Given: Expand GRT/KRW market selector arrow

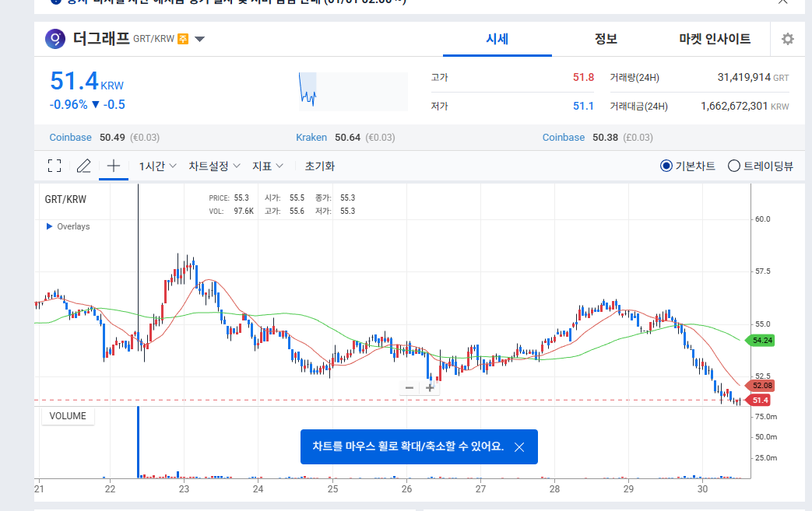Looking at the screenshot, I should [200, 39].
